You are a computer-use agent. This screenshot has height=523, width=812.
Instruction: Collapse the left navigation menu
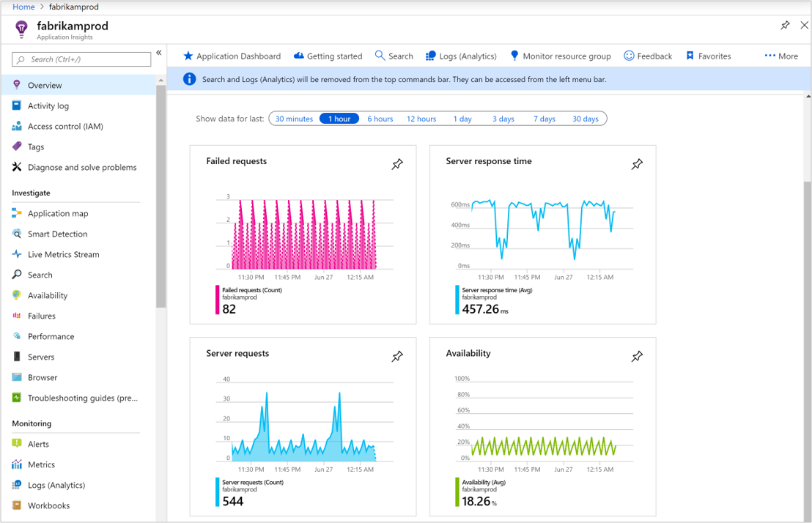158,53
